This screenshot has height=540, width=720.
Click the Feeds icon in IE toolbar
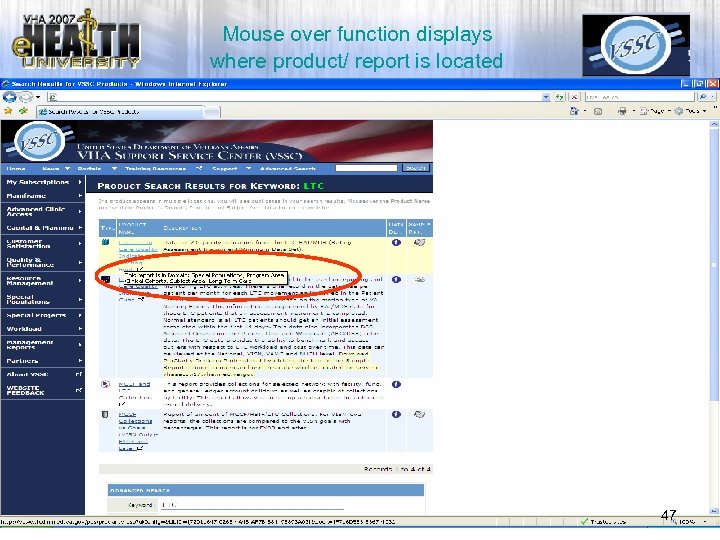(x=598, y=111)
